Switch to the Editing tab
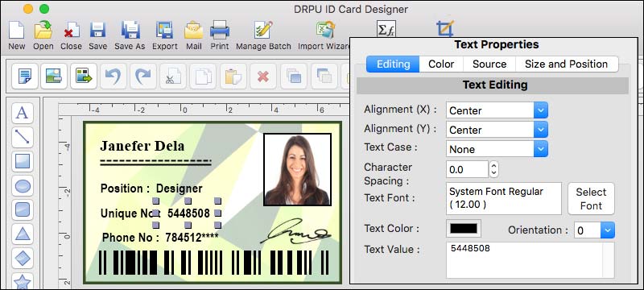The height and width of the screenshot is (290, 644). (393, 64)
